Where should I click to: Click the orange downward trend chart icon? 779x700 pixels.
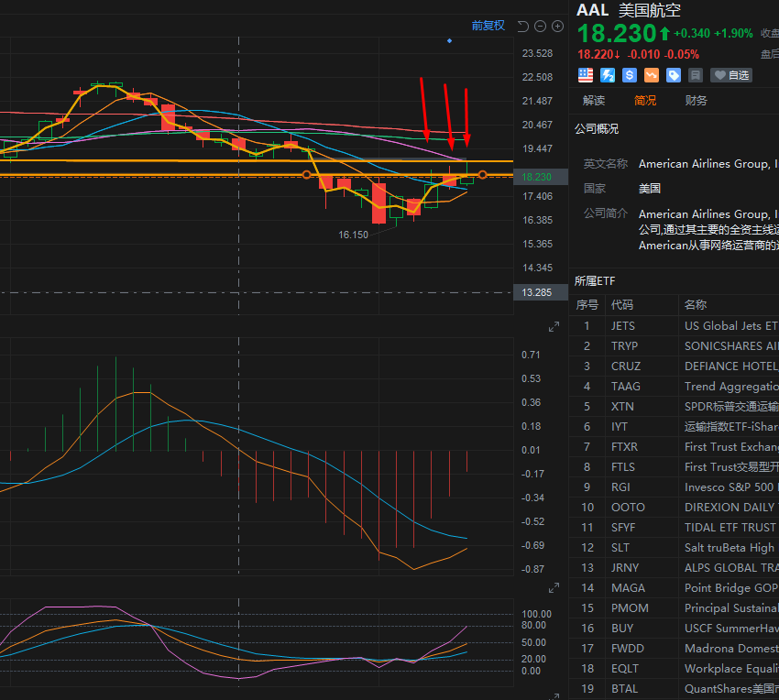click(652, 75)
